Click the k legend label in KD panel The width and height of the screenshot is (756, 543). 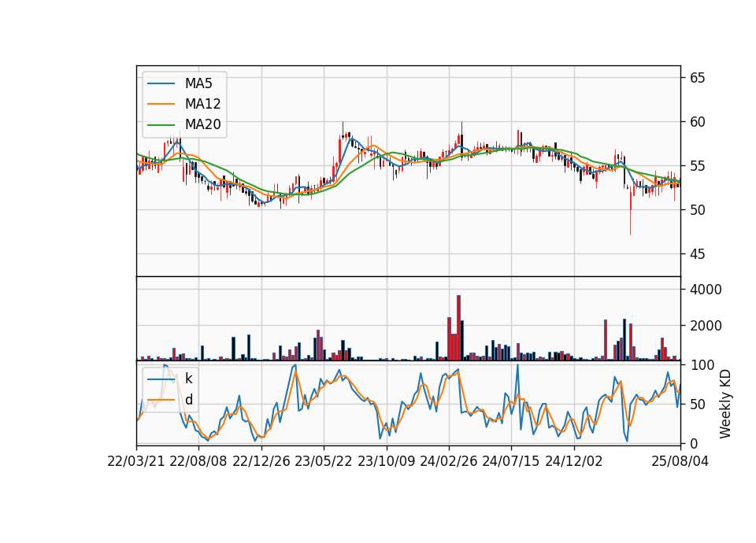tap(188, 379)
